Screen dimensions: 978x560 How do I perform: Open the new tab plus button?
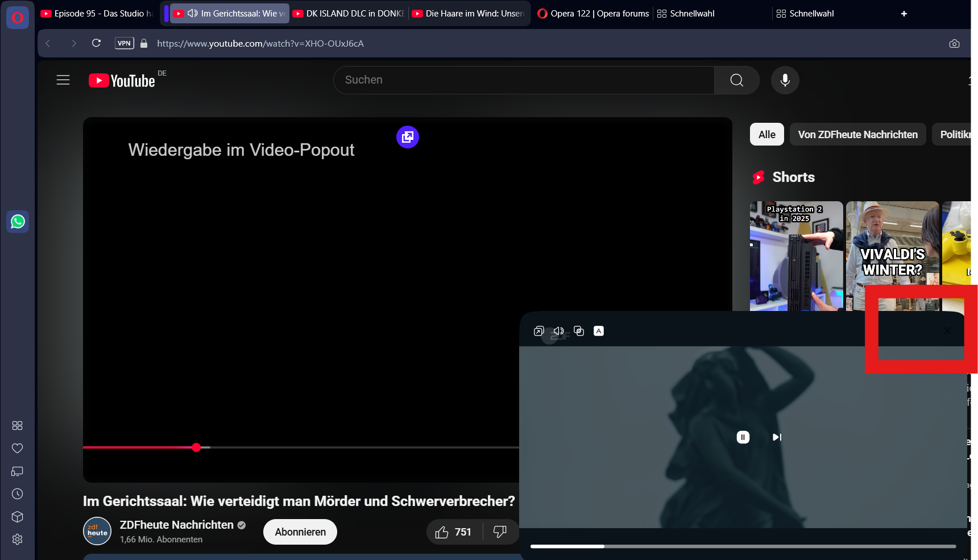pos(904,14)
